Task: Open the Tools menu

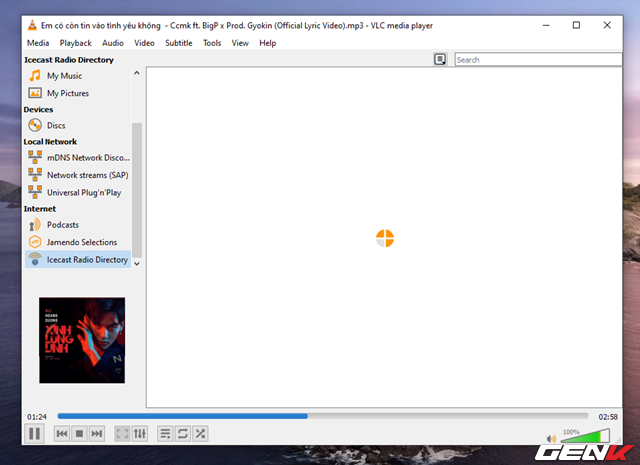Action: pyautogui.click(x=212, y=43)
